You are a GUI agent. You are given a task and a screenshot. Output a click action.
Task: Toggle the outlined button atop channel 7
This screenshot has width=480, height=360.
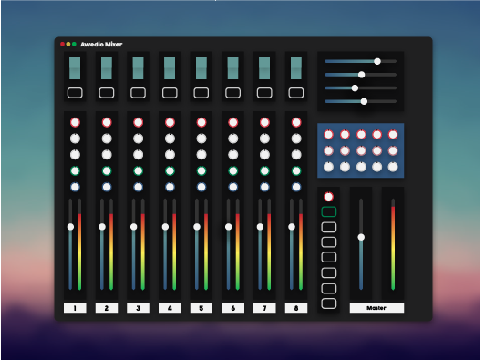point(265,93)
